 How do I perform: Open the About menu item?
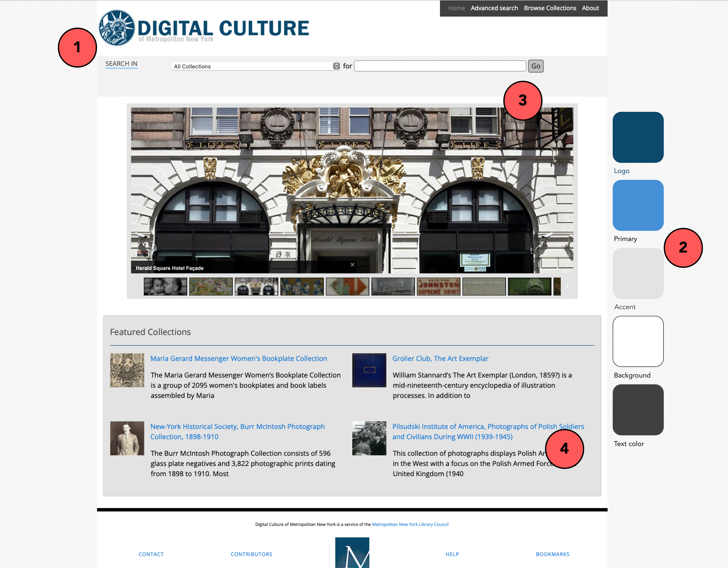590,8
